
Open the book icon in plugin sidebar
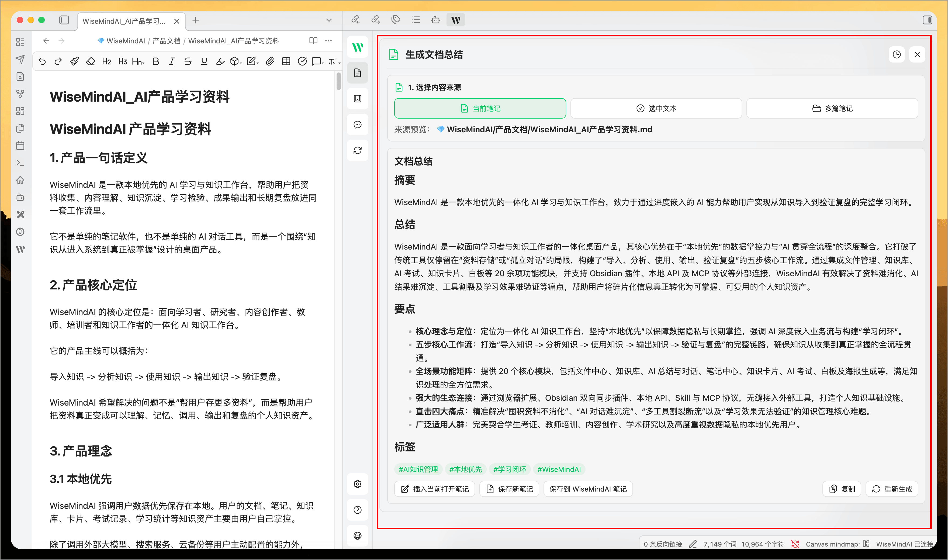pyautogui.click(x=358, y=98)
